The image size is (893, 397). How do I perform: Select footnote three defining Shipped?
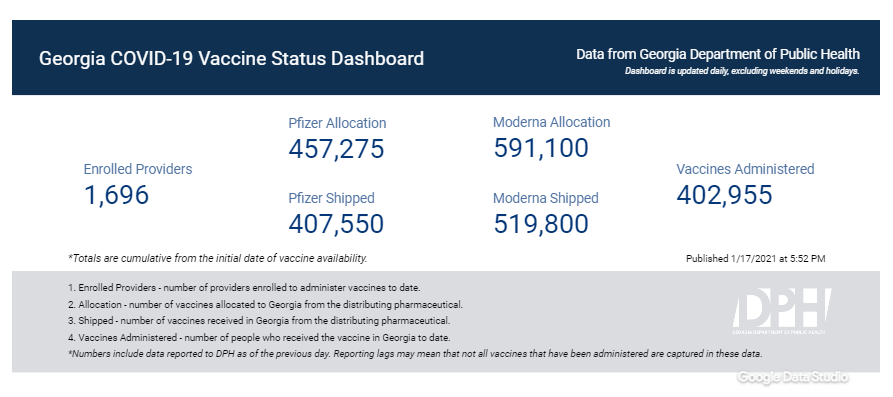[x=259, y=320]
